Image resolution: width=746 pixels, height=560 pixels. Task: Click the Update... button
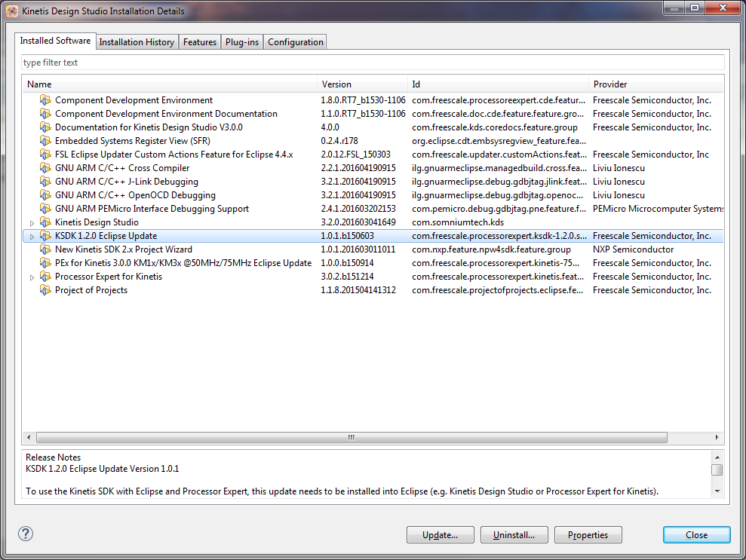(x=440, y=535)
